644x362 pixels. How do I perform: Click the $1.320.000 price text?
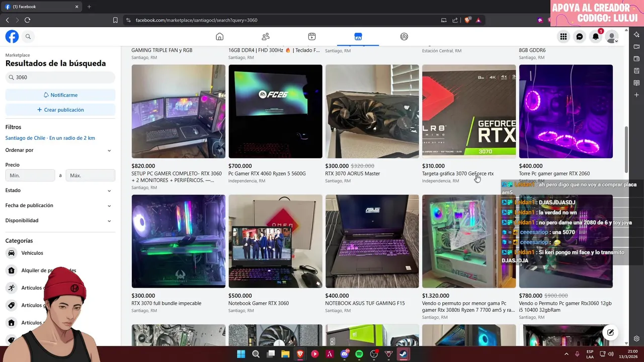[436, 296]
